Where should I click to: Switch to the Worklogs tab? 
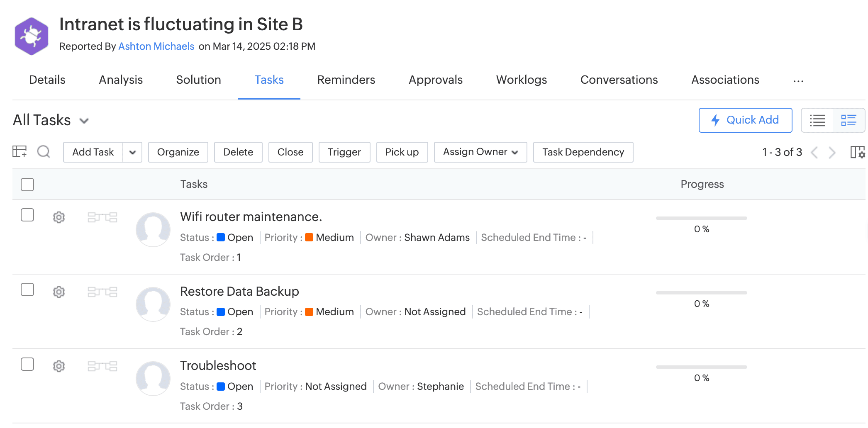point(521,80)
